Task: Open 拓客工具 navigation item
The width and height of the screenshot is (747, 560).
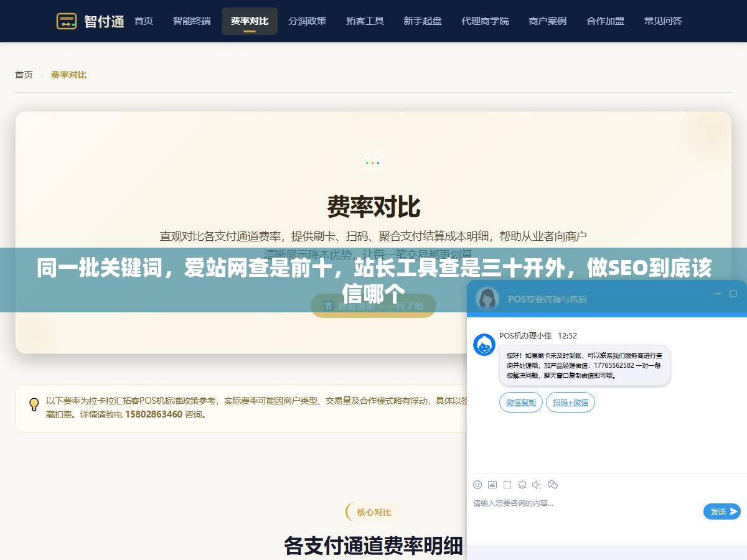Action: point(365,21)
